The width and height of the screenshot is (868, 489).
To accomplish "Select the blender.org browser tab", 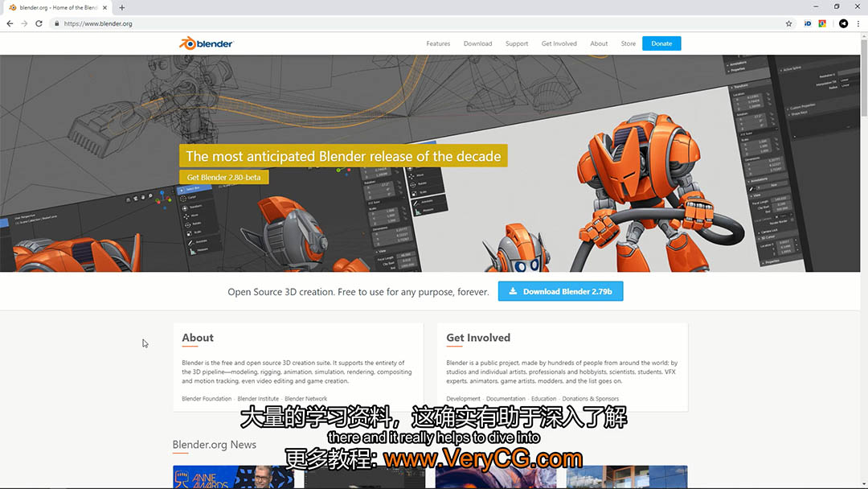I will (x=58, y=8).
